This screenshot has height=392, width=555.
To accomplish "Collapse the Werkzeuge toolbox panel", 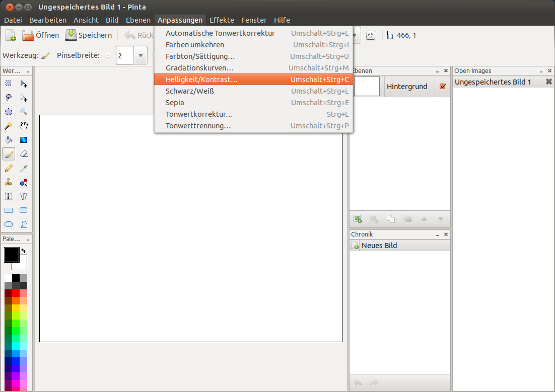I will [28, 71].
